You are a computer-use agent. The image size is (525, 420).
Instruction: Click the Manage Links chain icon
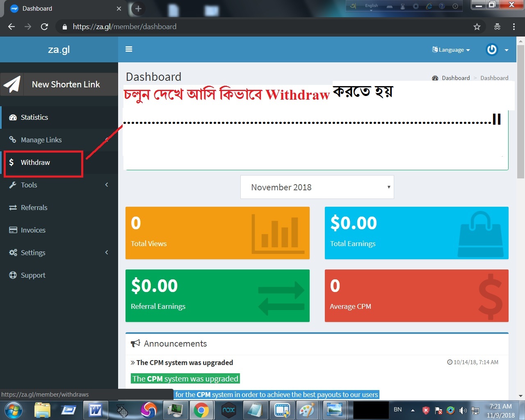click(x=13, y=140)
